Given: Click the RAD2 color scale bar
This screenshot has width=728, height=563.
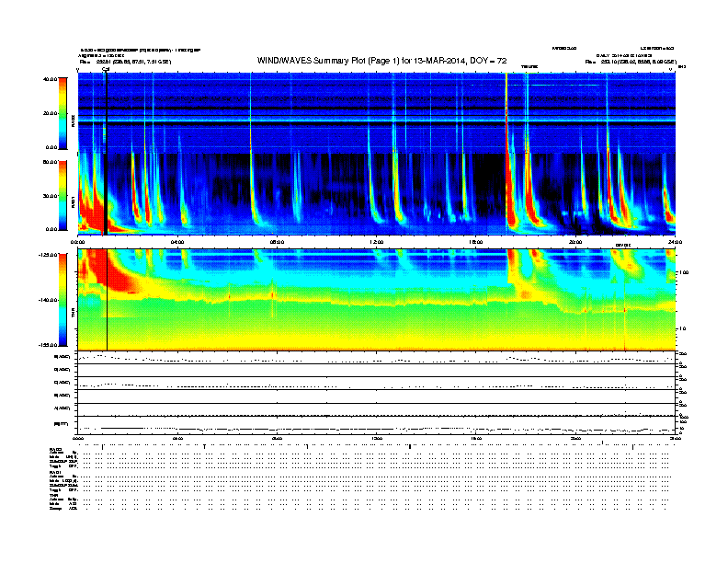Looking at the screenshot, I should pyautogui.click(x=63, y=113).
